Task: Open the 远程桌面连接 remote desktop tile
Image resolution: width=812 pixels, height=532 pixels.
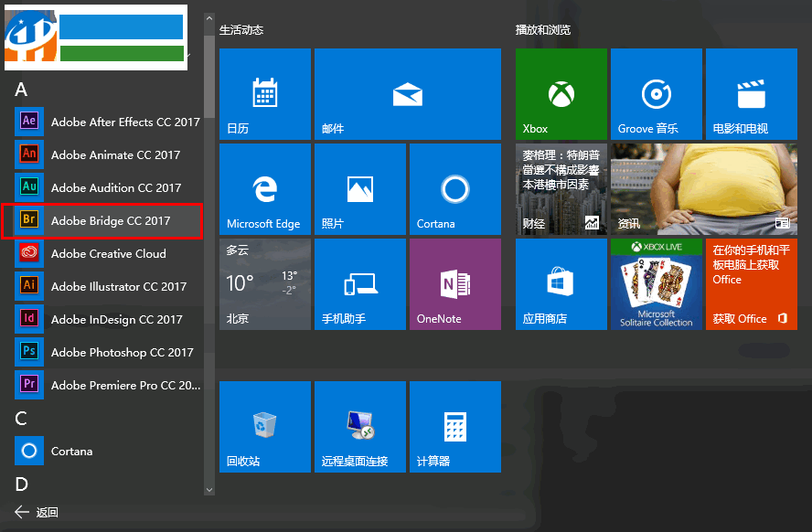Action: (360, 427)
